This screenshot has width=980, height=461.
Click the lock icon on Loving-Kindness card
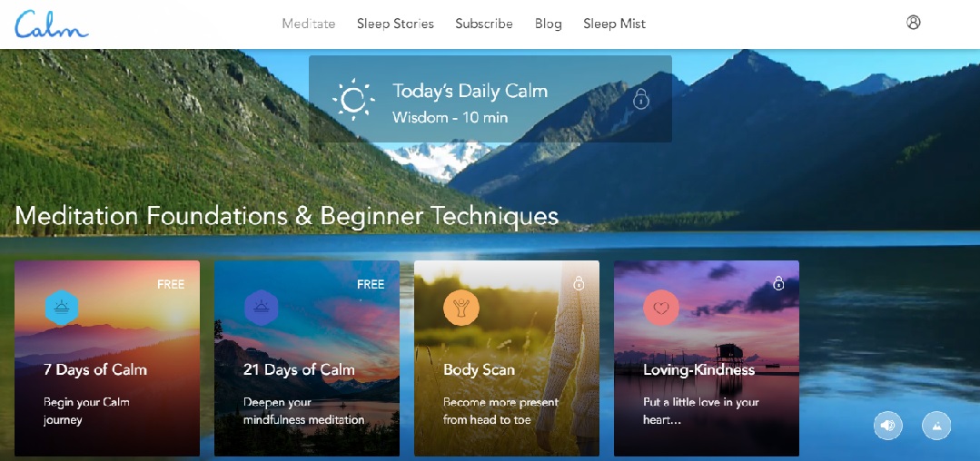click(778, 284)
